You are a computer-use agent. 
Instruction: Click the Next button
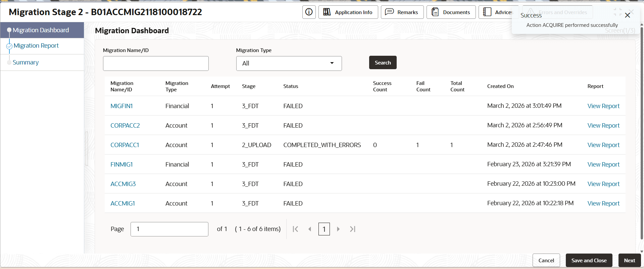pos(630,260)
